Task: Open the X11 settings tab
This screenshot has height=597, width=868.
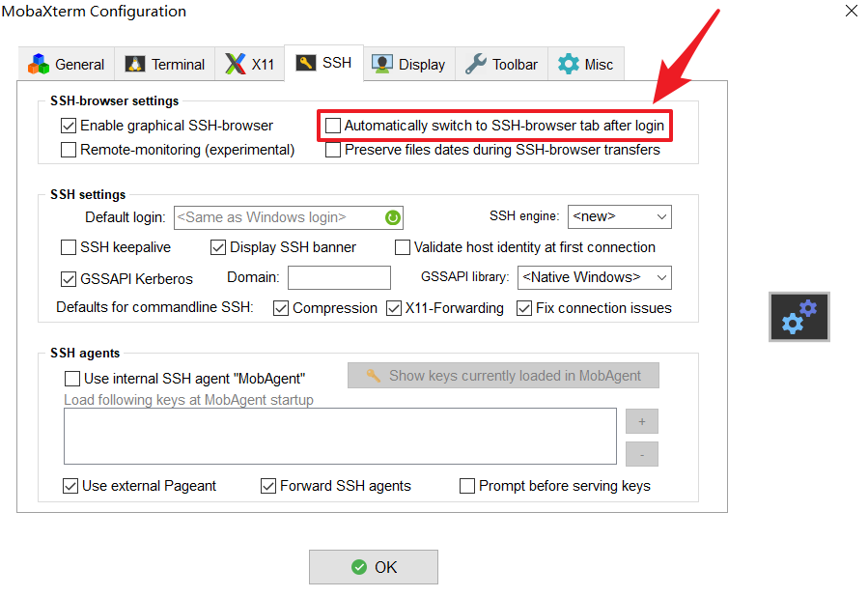Action: click(250, 65)
